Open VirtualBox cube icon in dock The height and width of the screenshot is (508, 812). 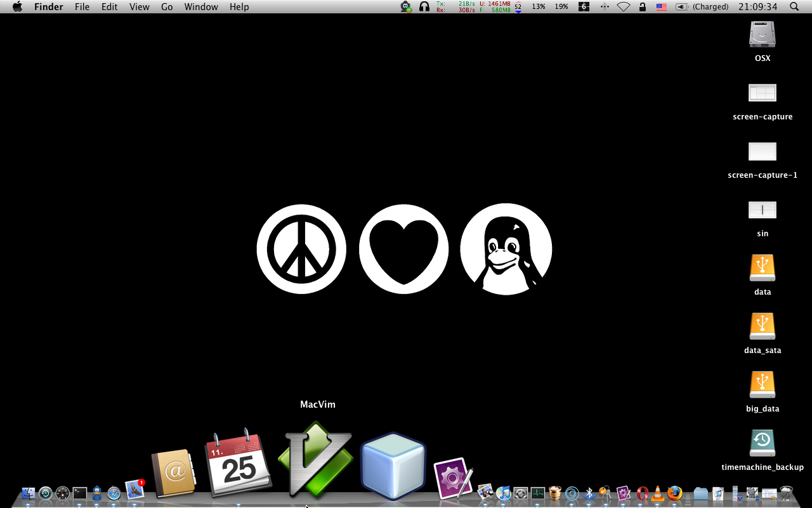[x=393, y=465]
